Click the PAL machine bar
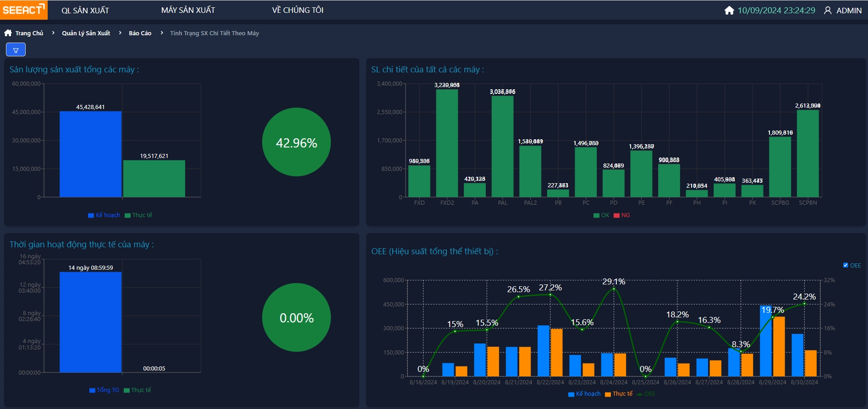 click(503, 147)
